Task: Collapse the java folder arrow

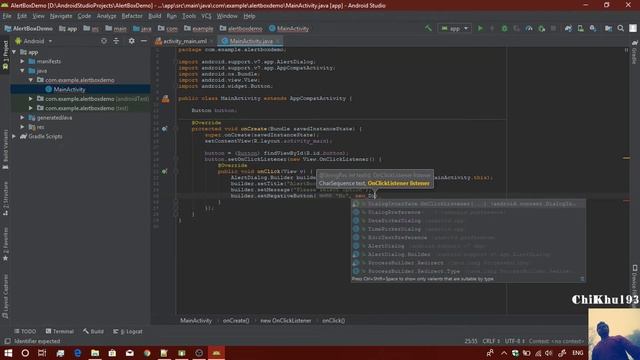Action: (x=22, y=71)
